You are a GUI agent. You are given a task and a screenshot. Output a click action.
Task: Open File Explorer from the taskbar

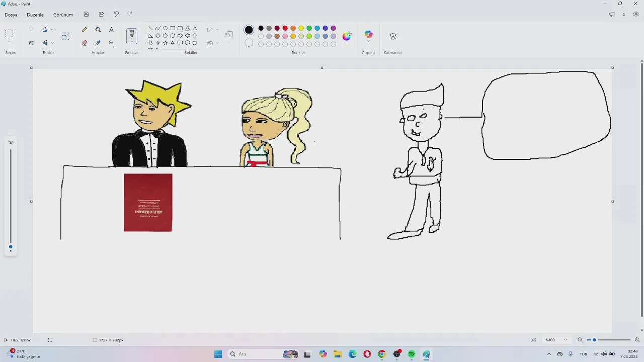pos(338,354)
